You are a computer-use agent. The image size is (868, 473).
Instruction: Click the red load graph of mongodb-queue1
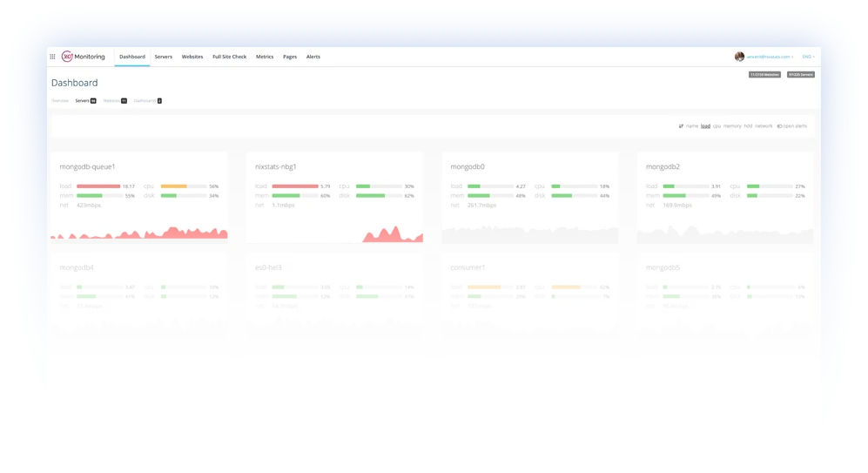(139, 233)
